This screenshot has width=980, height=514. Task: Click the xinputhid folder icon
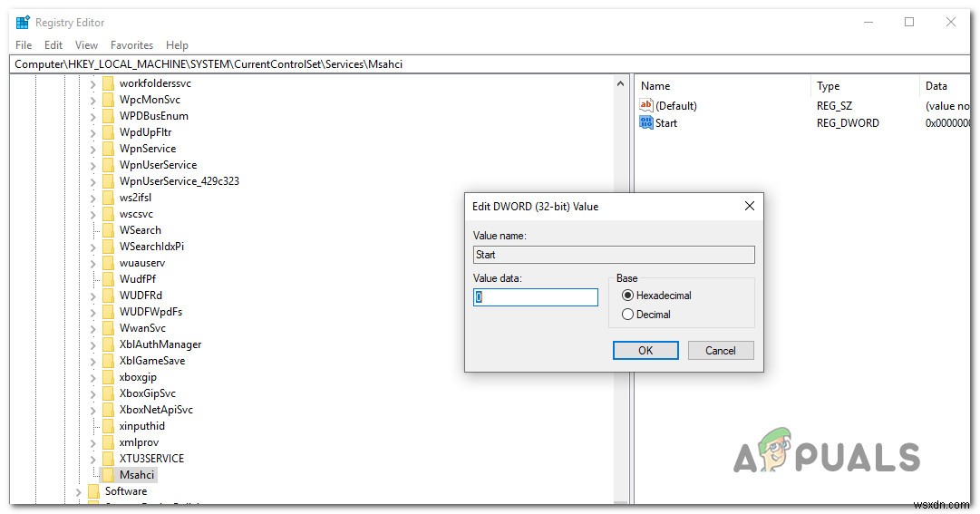click(x=108, y=426)
